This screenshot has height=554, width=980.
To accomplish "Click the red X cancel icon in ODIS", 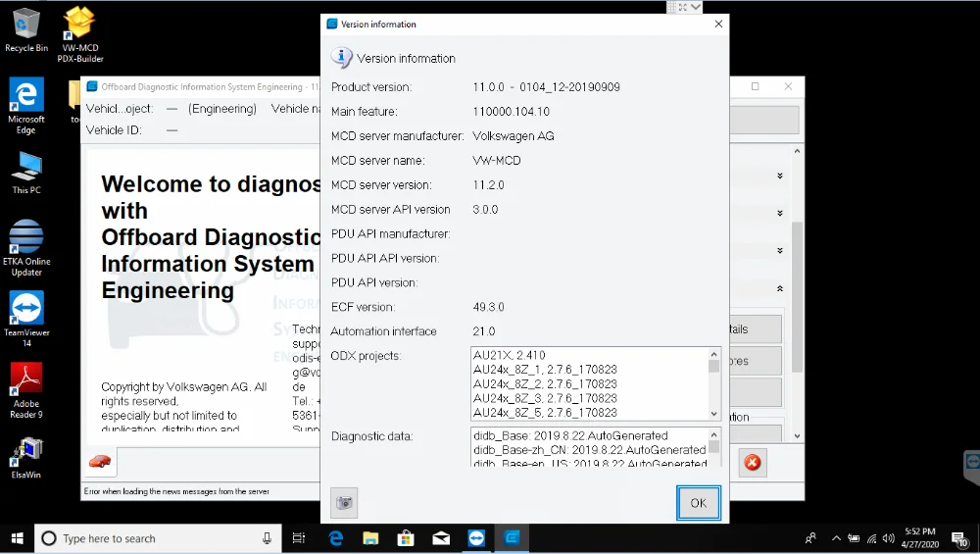I will coord(753,463).
